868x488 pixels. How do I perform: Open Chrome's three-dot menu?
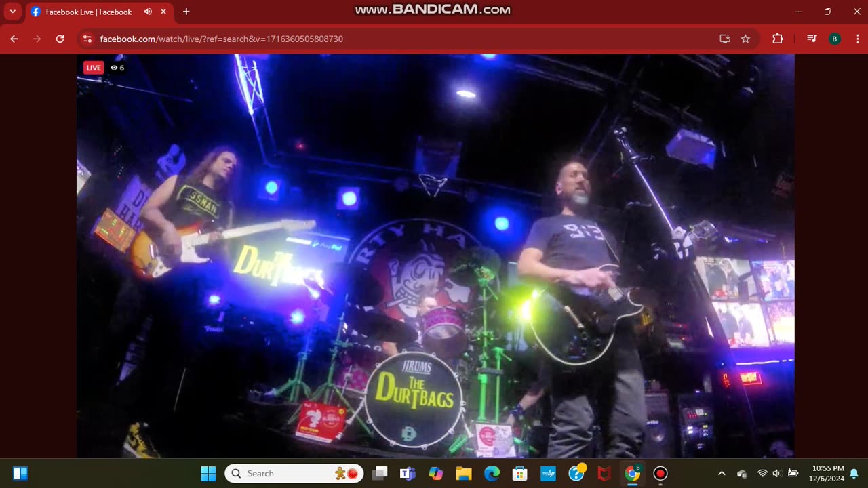click(x=856, y=39)
